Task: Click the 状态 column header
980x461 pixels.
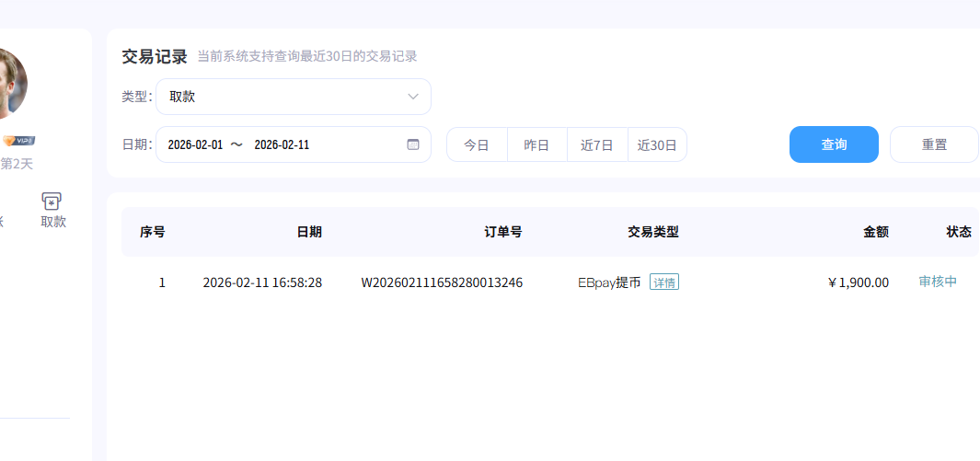Action: (x=958, y=232)
